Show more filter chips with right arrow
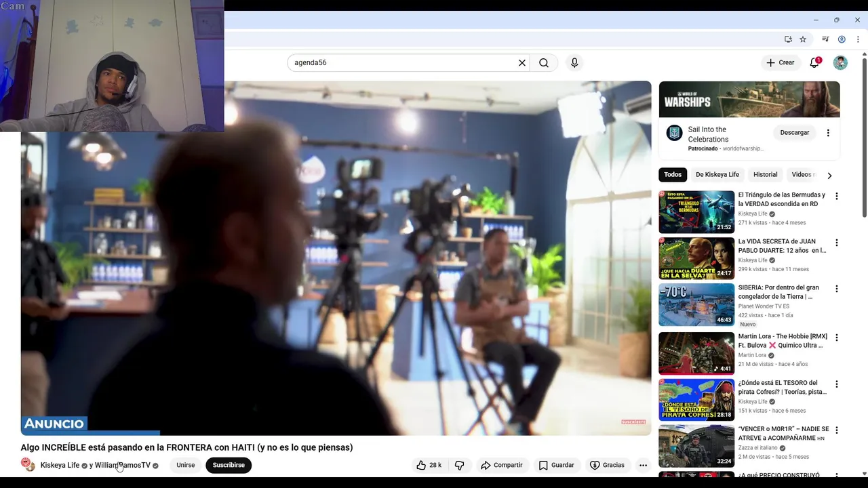 (x=829, y=176)
